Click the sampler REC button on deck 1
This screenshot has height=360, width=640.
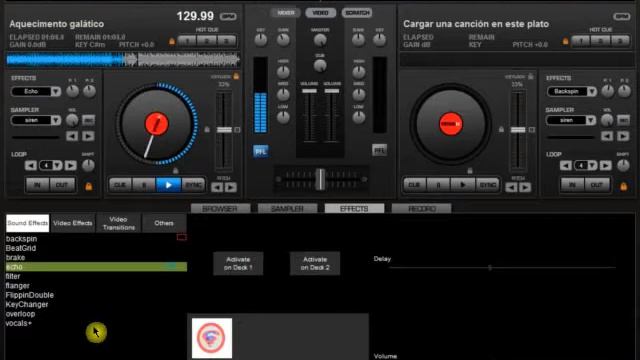(88, 120)
